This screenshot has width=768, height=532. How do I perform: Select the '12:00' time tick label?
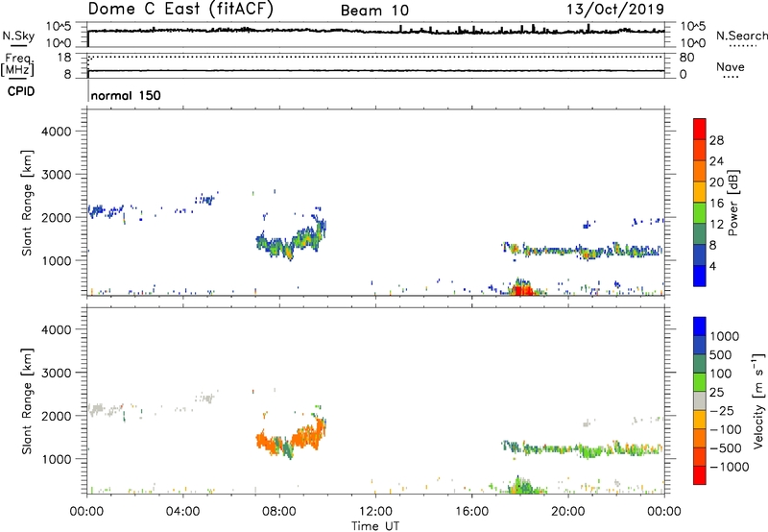point(375,512)
